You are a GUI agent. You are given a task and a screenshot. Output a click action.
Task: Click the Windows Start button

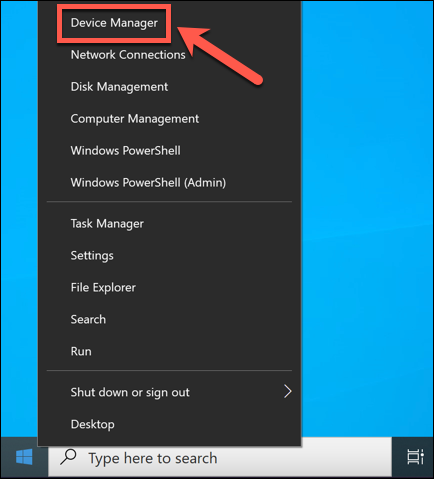(24, 457)
